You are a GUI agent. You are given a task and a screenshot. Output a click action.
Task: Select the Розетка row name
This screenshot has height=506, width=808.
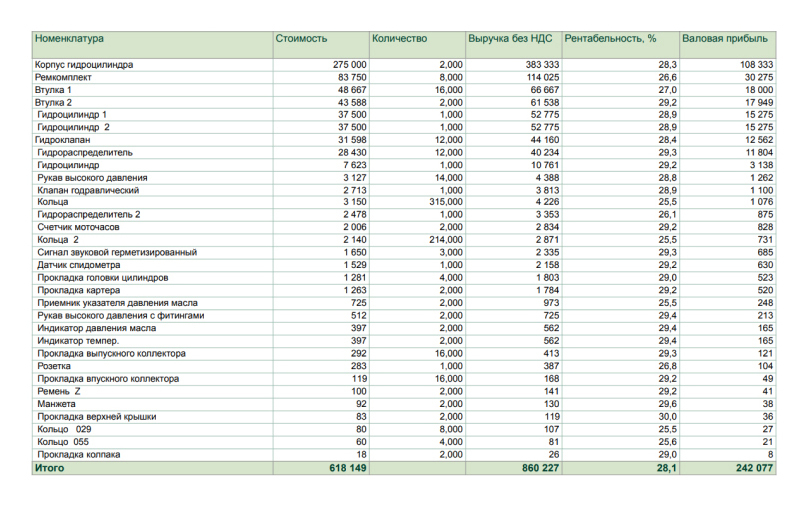[54, 366]
